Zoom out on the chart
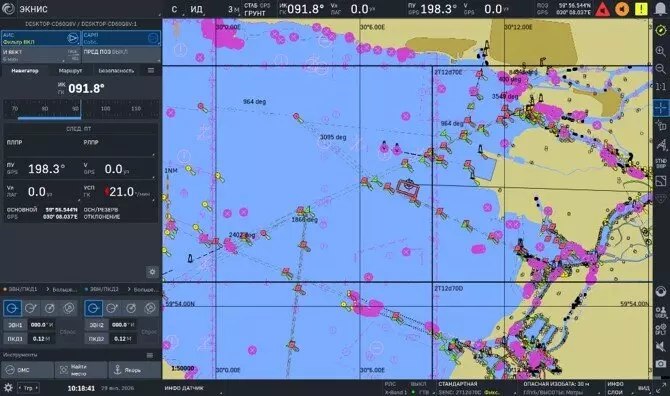670x396 pixels. (x=661, y=68)
